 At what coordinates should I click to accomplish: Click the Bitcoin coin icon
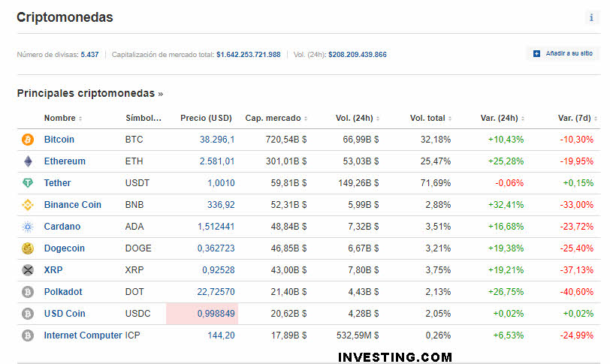[28, 140]
